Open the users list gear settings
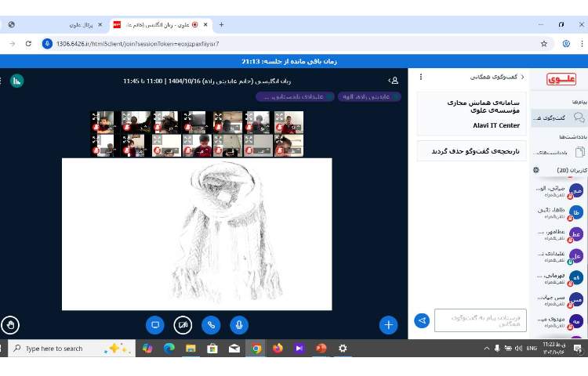Screen dimensions: 588x376 [x=536, y=170]
